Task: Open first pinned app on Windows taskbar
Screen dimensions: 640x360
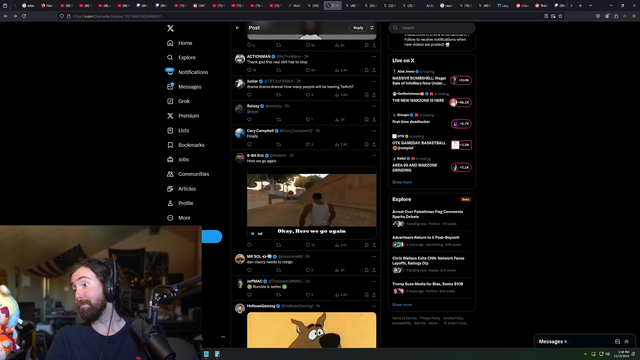Action: pyautogui.click(x=206, y=354)
